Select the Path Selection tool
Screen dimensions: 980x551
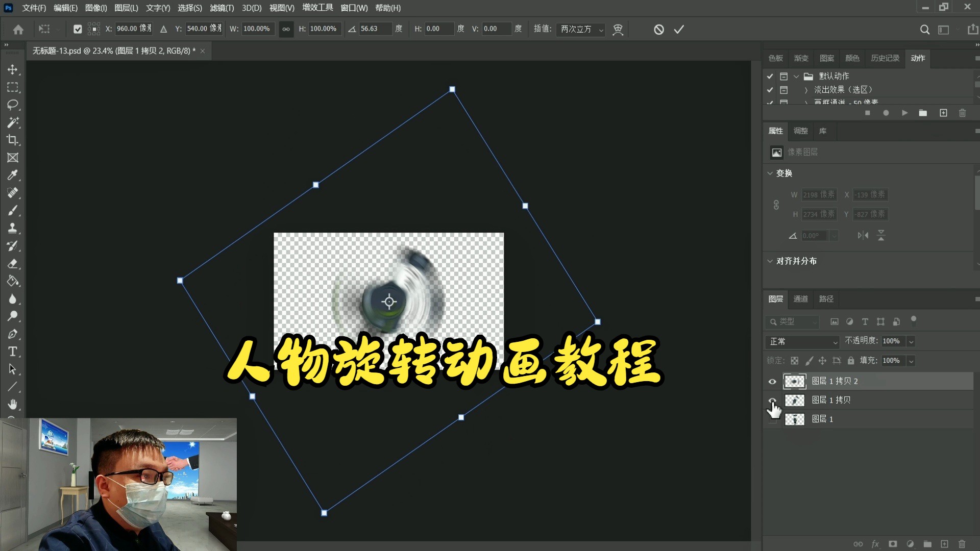[13, 369]
